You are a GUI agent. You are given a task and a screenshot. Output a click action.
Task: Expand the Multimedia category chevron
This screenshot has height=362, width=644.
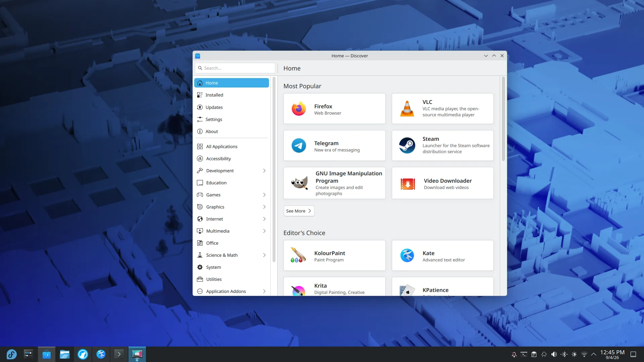point(264,231)
